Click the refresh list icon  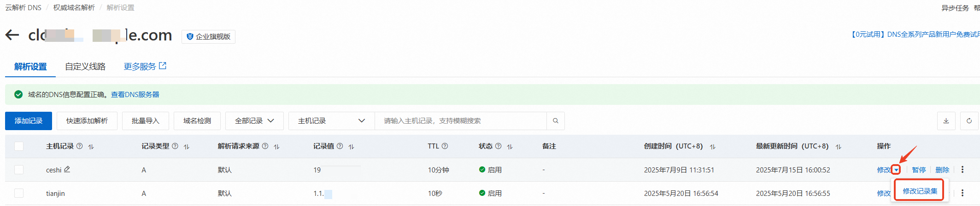pyautogui.click(x=969, y=121)
